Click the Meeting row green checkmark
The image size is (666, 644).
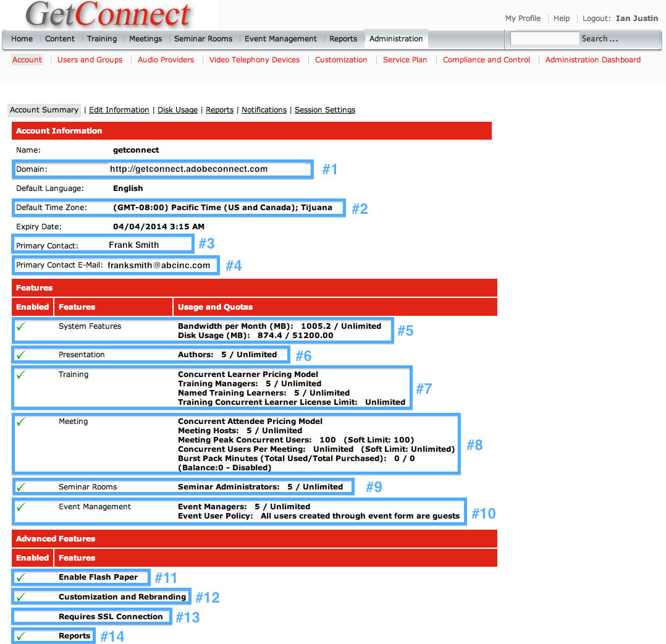tap(21, 422)
